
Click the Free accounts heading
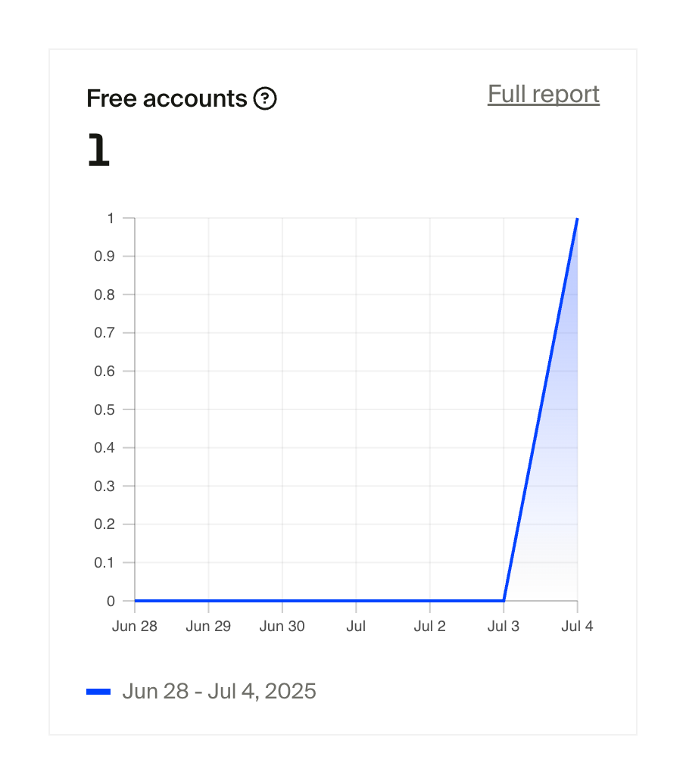click(167, 98)
